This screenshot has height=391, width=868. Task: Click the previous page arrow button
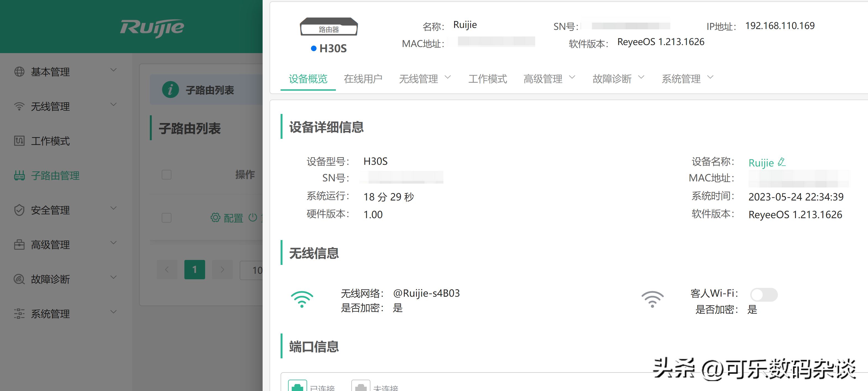tap(167, 269)
